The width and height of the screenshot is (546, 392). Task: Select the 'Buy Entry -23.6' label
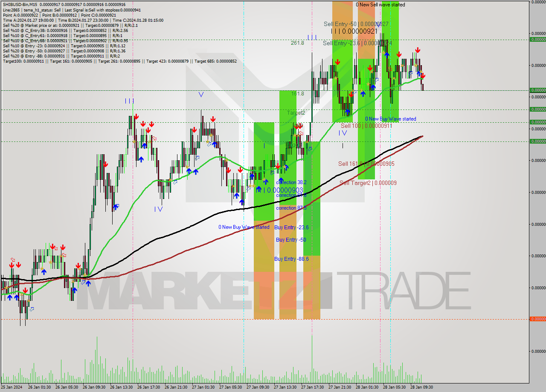[x=291, y=228]
